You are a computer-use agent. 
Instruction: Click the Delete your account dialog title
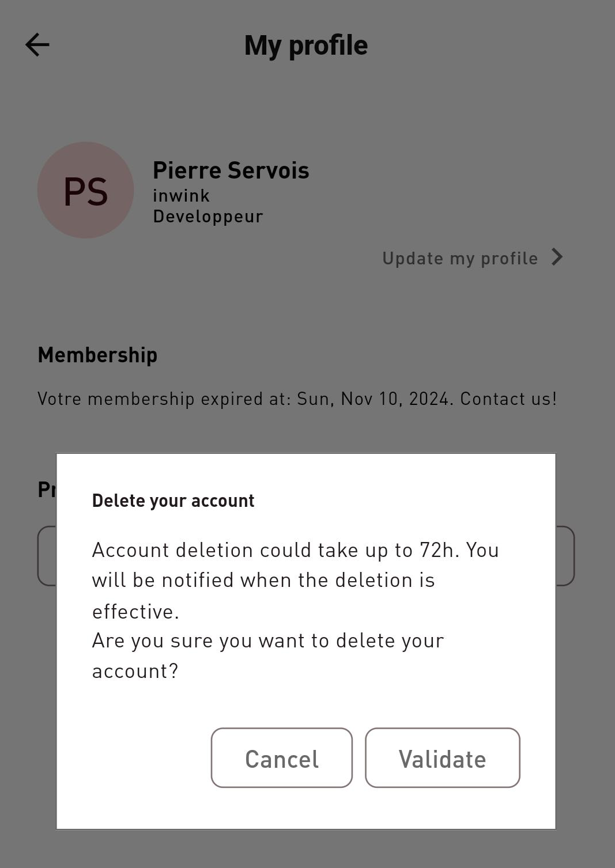click(173, 501)
